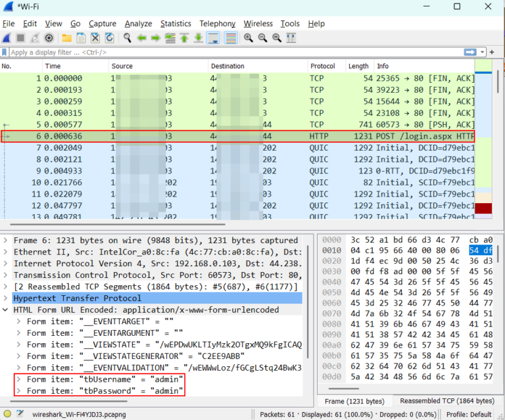Open the Capture menu
The height and width of the screenshot is (420, 505).
[103, 24]
